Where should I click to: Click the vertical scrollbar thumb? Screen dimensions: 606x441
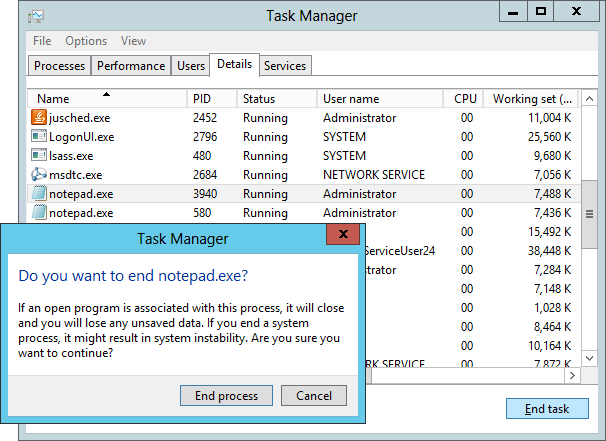[x=589, y=214]
